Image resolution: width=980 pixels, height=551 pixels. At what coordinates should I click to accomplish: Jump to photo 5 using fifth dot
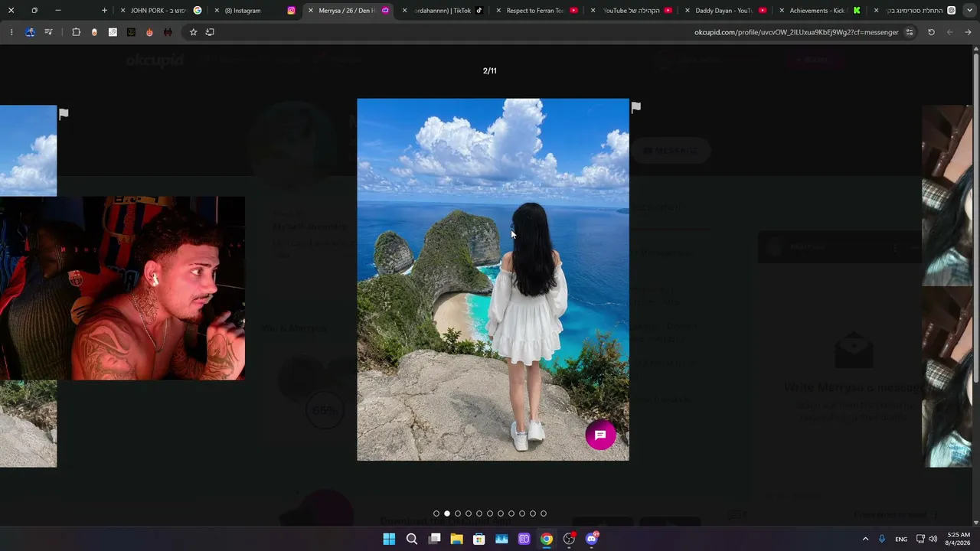[479, 514]
